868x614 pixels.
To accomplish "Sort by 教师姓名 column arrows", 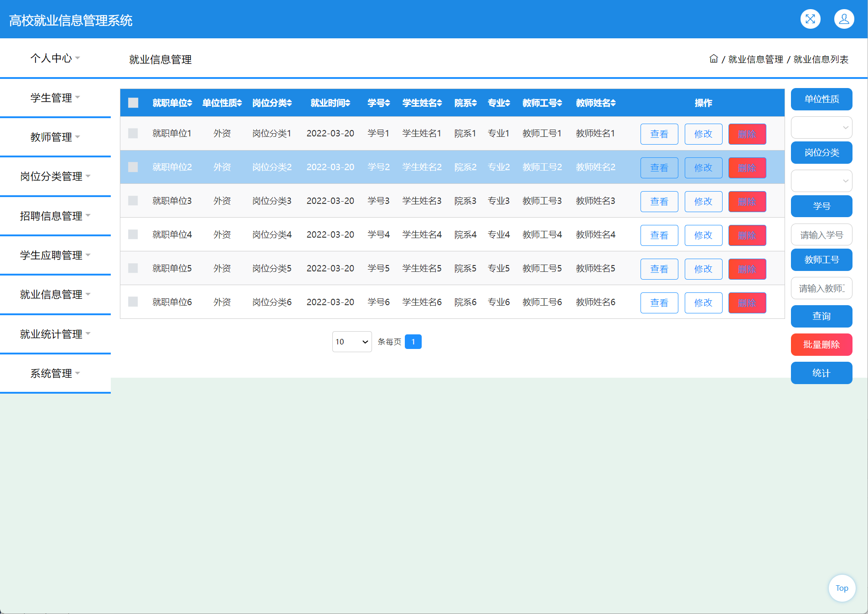I will pyautogui.click(x=613, y=103).
